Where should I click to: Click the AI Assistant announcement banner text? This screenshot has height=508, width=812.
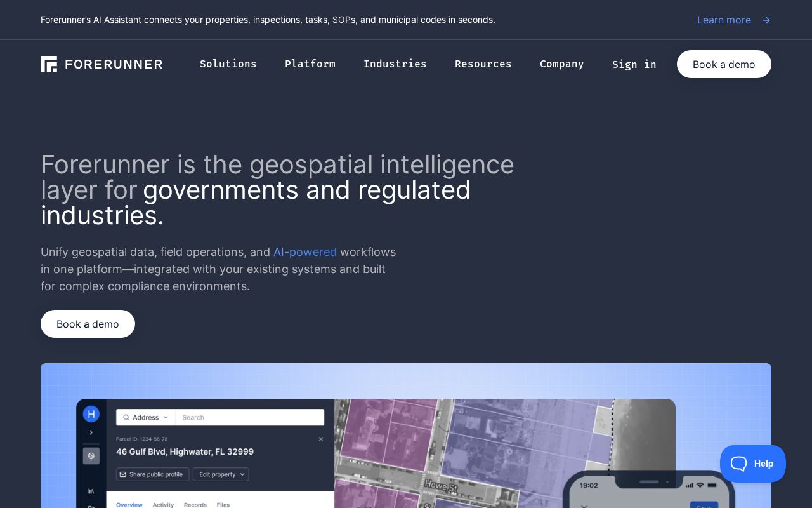pos(268,20)
